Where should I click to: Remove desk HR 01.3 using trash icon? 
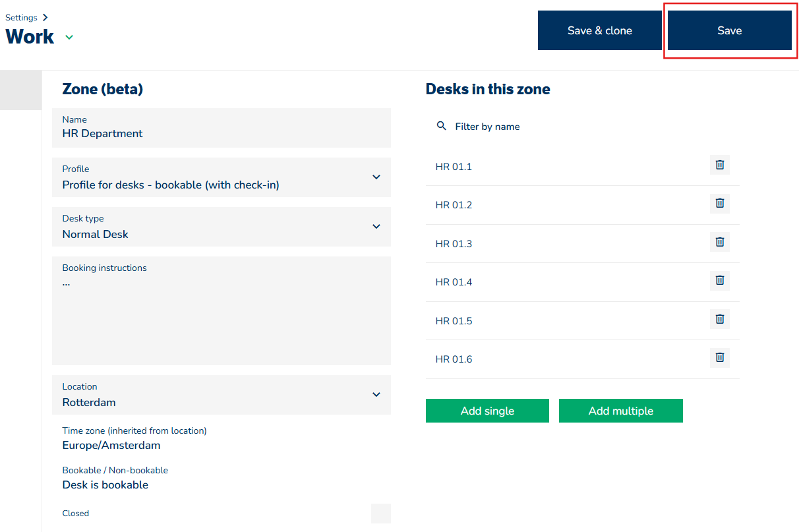pyautogui.click(x=719, y=242)
